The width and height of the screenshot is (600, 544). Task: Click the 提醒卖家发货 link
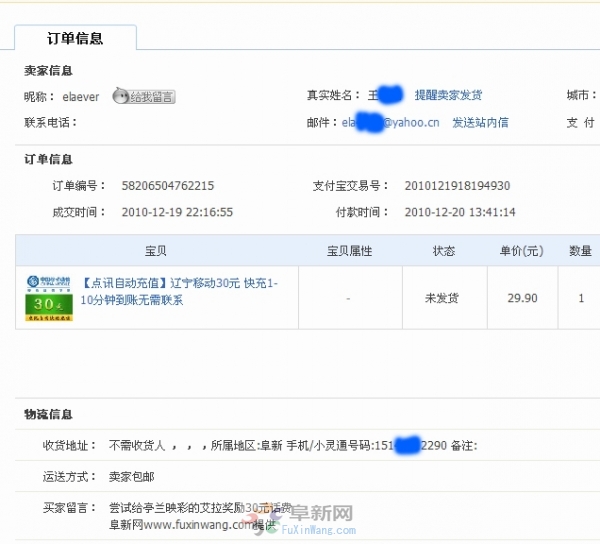click(448, 96)
